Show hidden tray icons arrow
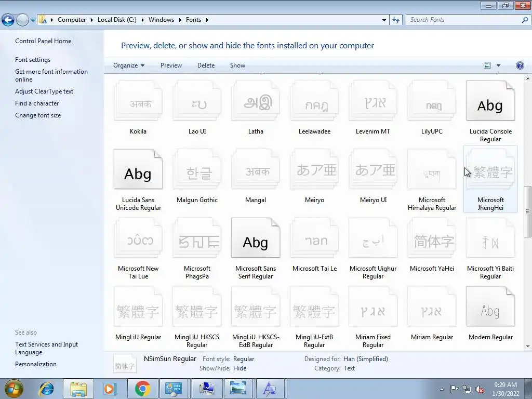This screenshot has height=399, width=532. 442,389
